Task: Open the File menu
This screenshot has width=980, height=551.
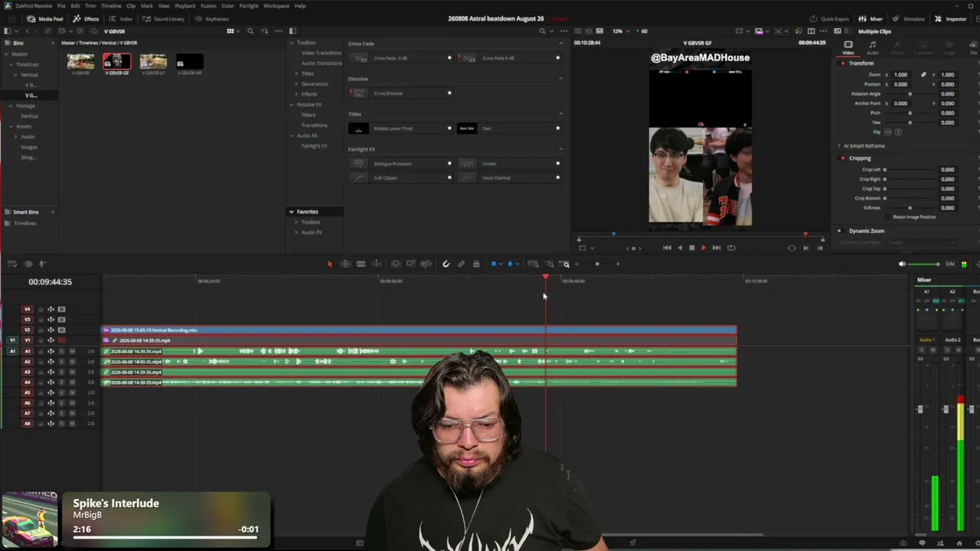Action: pyautogui.click(x=61, y=6)
